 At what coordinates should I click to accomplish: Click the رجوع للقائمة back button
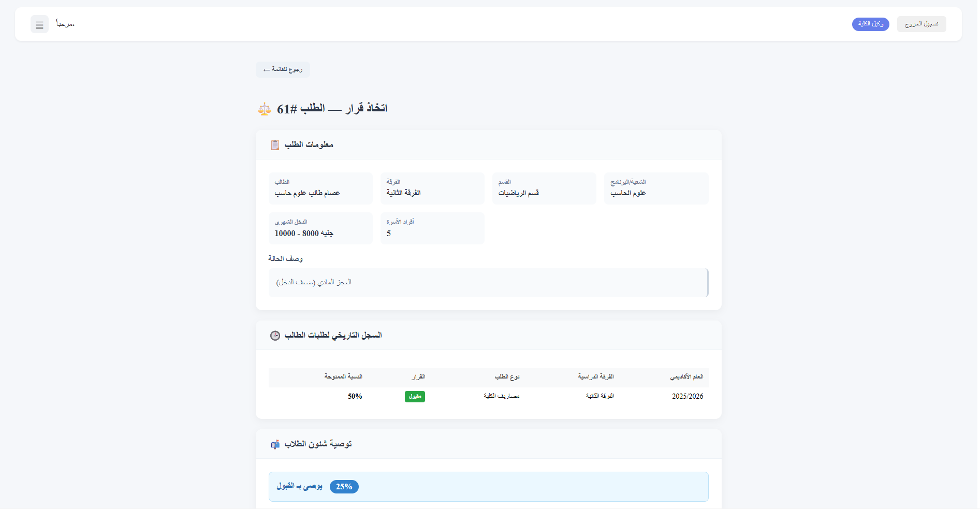(282, 69)
